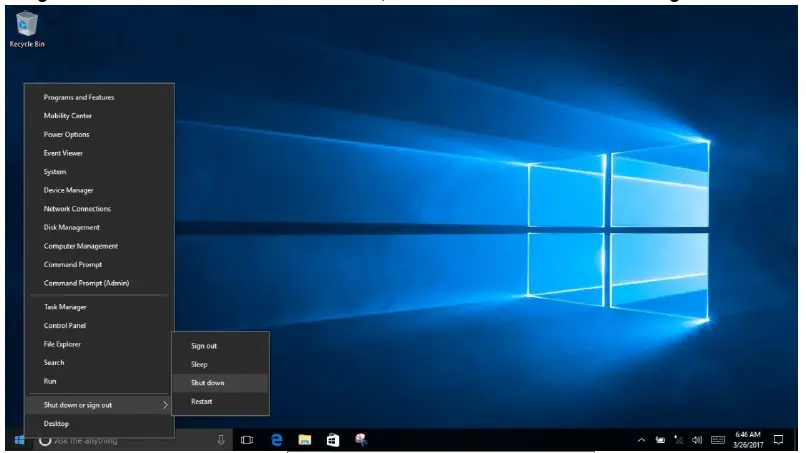This screenshot has width=806, height=453.
Task: Open File Explorer taskbar icon
Action: 305,440
